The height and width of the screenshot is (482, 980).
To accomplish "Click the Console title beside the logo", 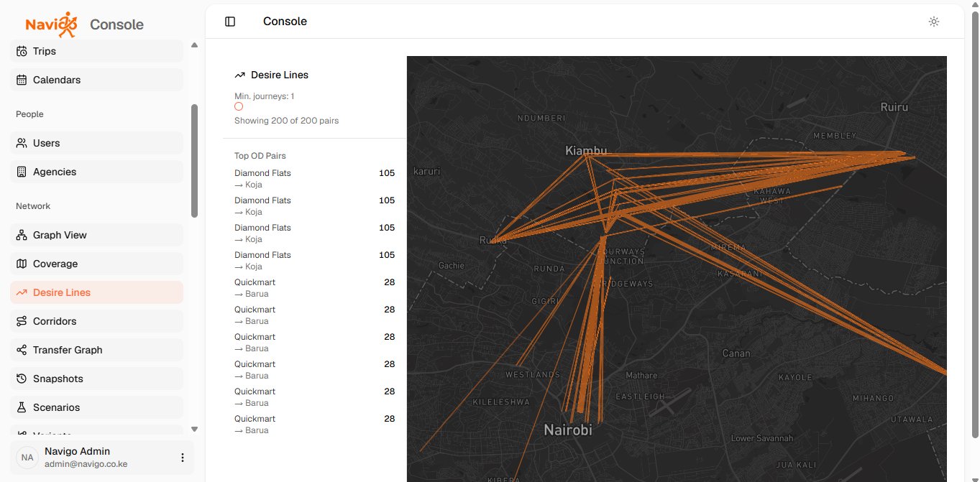I will pos(116,24).
